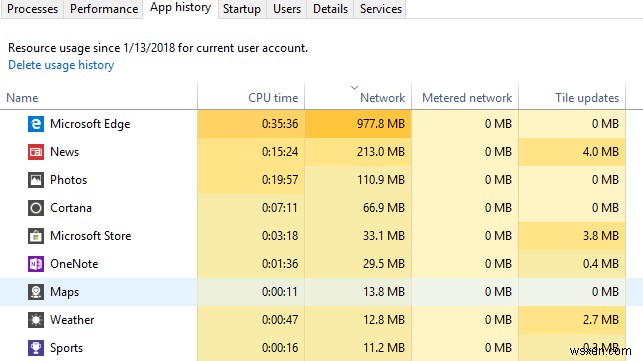The height and width of the screenshot is (361, 643).
Task: Click the Sports trophy icon
Action: click(x=36, y=348)
